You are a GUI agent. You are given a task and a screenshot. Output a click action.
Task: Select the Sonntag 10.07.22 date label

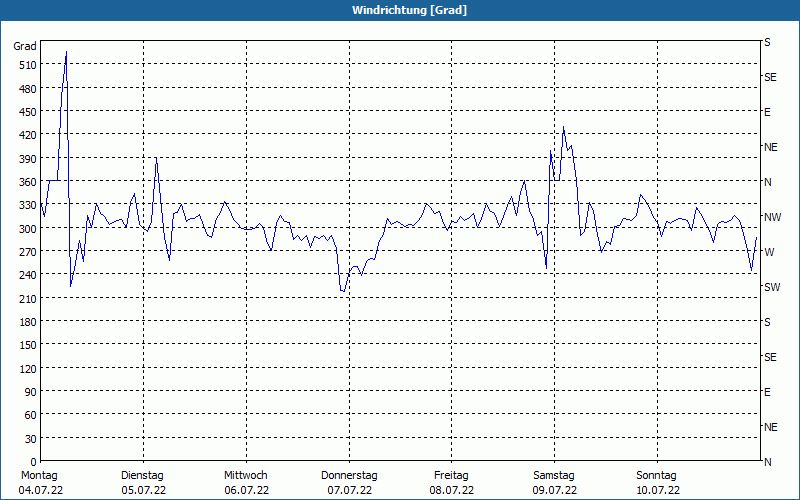[657, 482]
